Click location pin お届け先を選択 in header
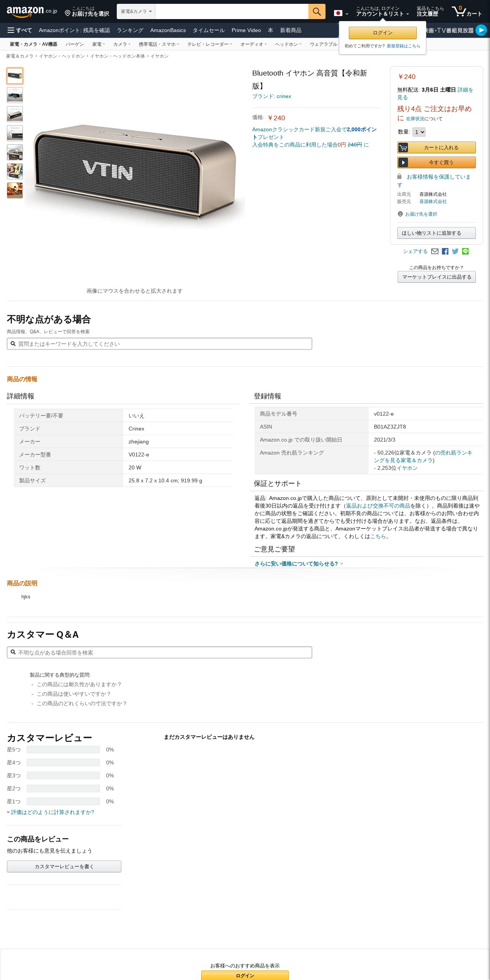 pos(87,11)
